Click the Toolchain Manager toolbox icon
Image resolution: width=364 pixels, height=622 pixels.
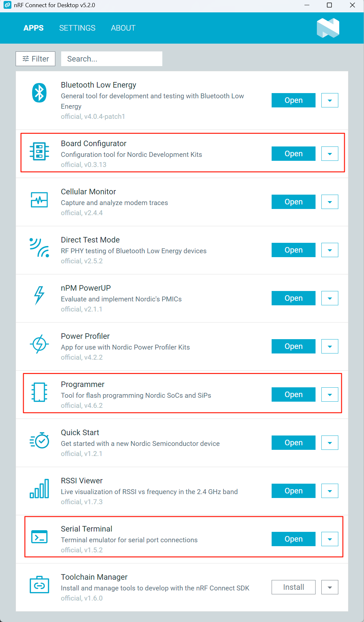click(x=39, y=585)
